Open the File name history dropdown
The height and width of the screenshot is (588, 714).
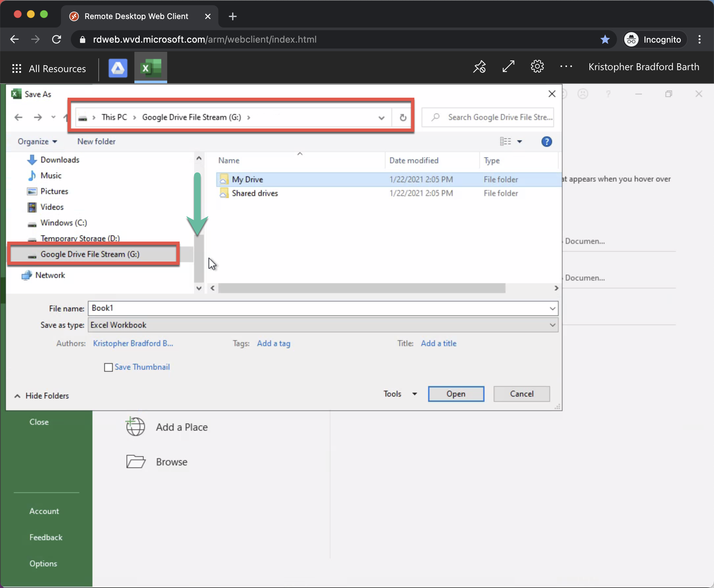[552, 308]
